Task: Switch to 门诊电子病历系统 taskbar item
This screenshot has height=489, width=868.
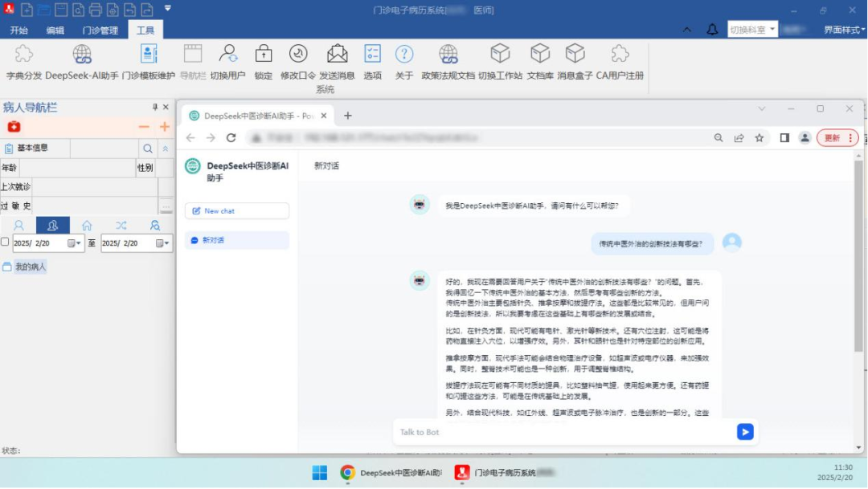Action: [x=504, y=473]
